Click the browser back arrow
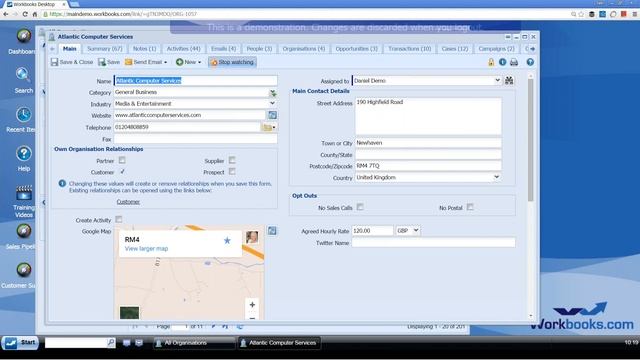The width and height of the screenshot is (640, 360). tap(6, 14)
